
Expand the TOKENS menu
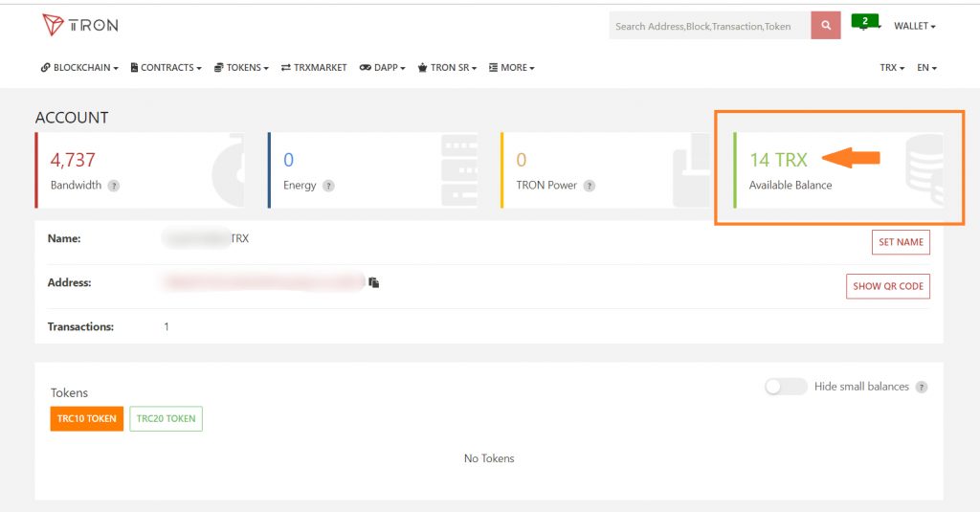click(241, 68)
